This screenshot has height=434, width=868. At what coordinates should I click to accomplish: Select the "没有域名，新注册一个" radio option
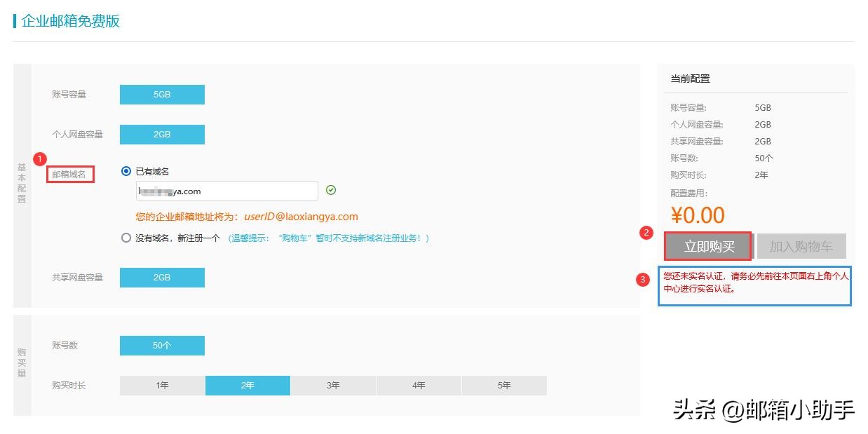pos(127,238)
